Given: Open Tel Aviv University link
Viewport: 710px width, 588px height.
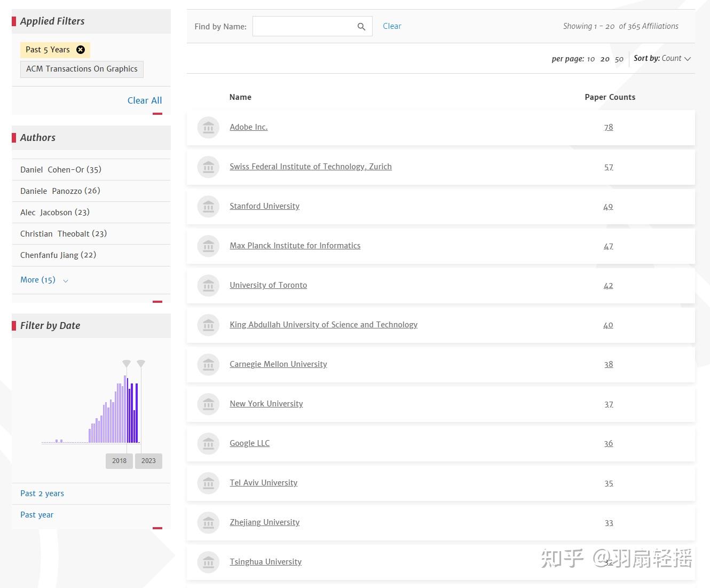Looking at the screenshot, I should click(264, 483).
